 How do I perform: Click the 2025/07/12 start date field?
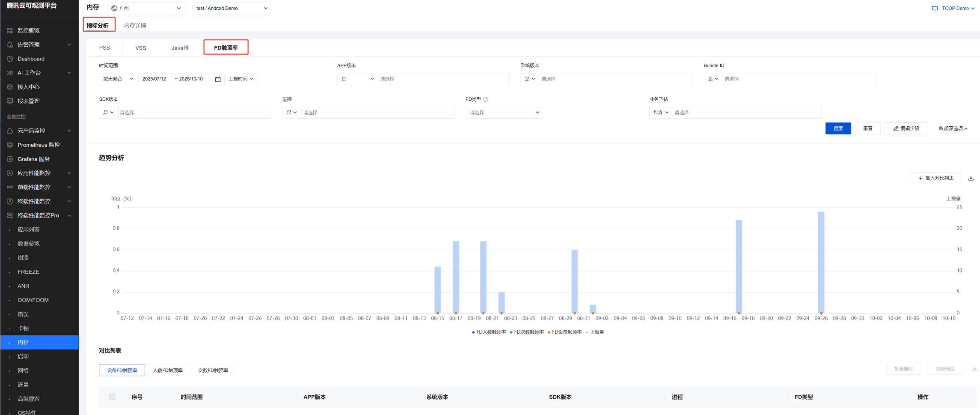coord(154,79)
